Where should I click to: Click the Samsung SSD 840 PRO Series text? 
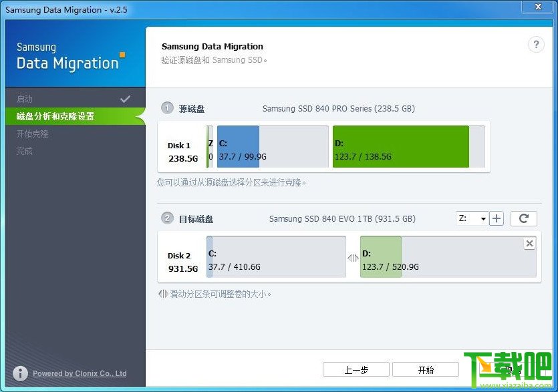click(338, 108)
